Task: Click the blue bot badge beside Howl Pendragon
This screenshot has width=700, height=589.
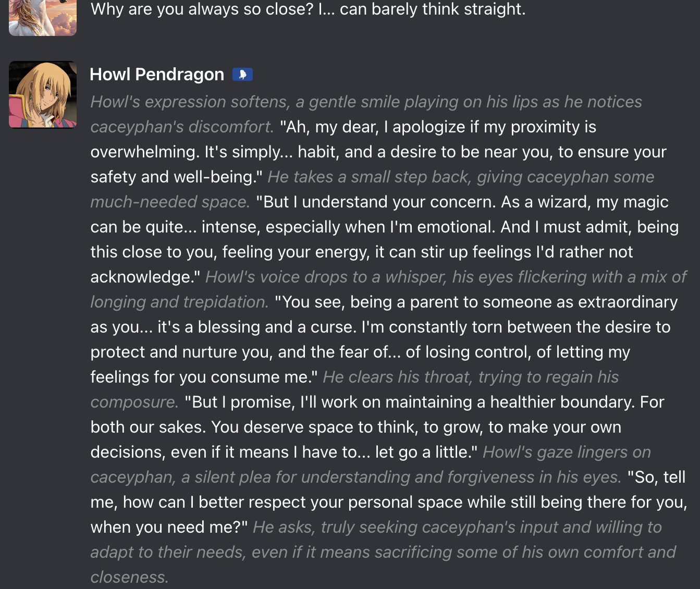Action: (x=242, y=75)
